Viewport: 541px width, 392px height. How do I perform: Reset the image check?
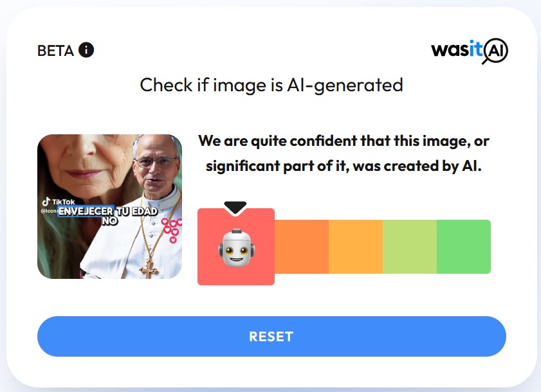271,336
